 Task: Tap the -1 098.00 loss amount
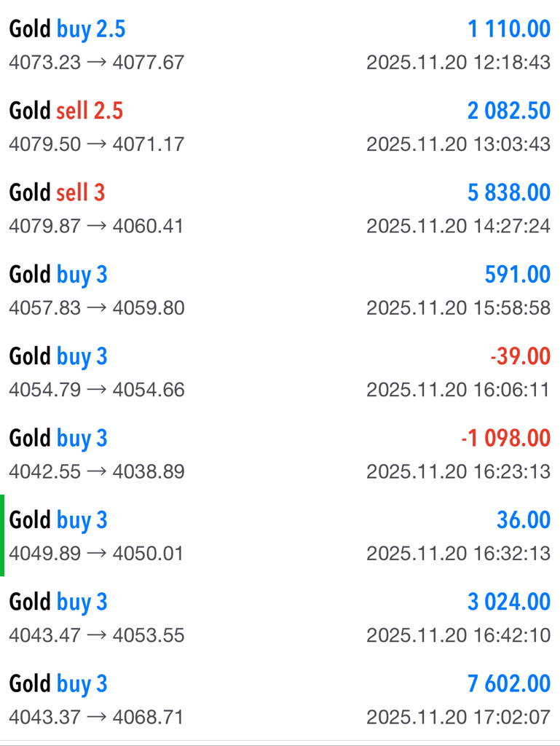pos(506,439)
